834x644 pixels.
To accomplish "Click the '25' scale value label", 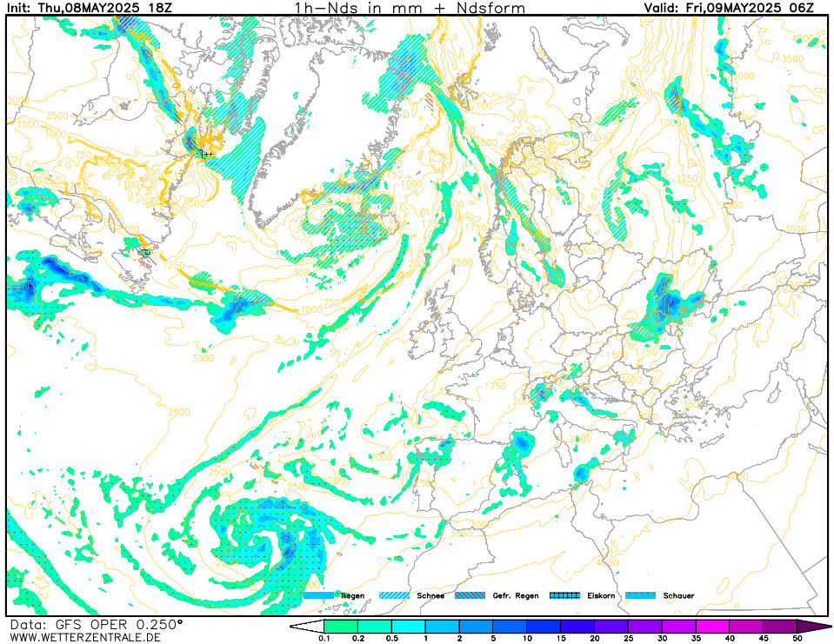I will (x=628, y=639).
